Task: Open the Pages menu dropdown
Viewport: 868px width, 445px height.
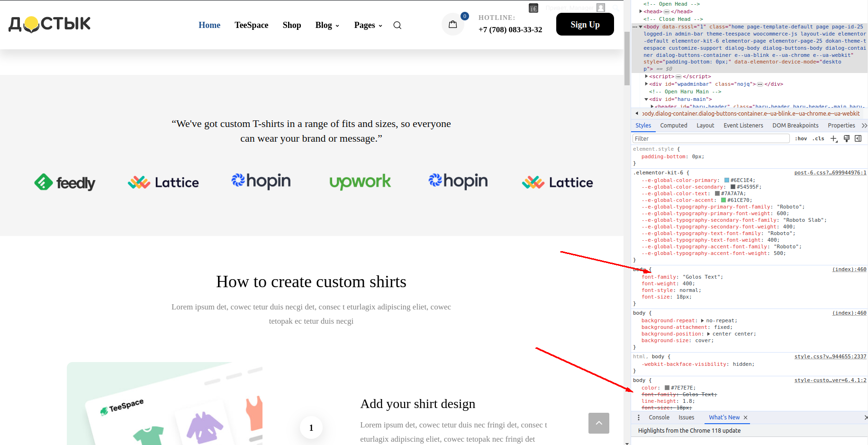Action: 368,25
